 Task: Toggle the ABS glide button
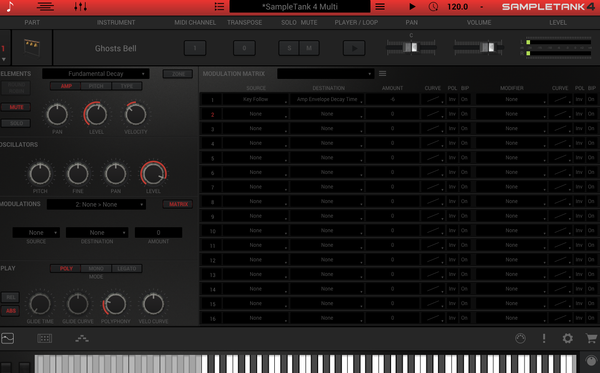click(x=10, y=311)
